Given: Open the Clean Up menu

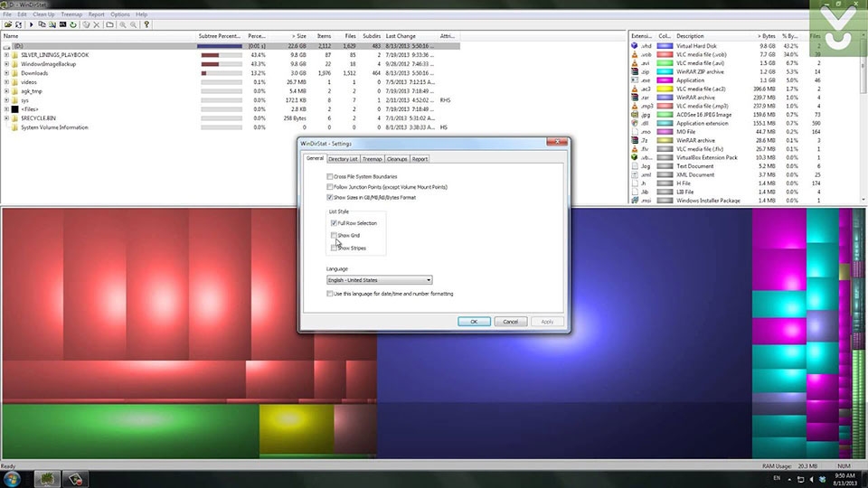Looking at the screenshot, I should (43, 14).
